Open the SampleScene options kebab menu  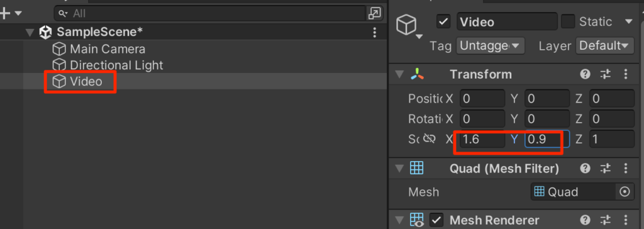(374, 33)
